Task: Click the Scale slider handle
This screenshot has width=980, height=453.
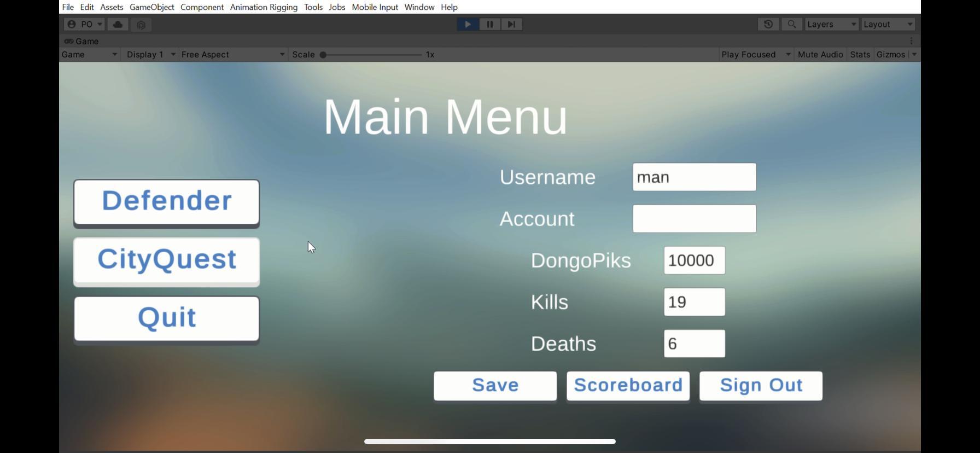Action: pyautogui.click(x=323, y=55)
